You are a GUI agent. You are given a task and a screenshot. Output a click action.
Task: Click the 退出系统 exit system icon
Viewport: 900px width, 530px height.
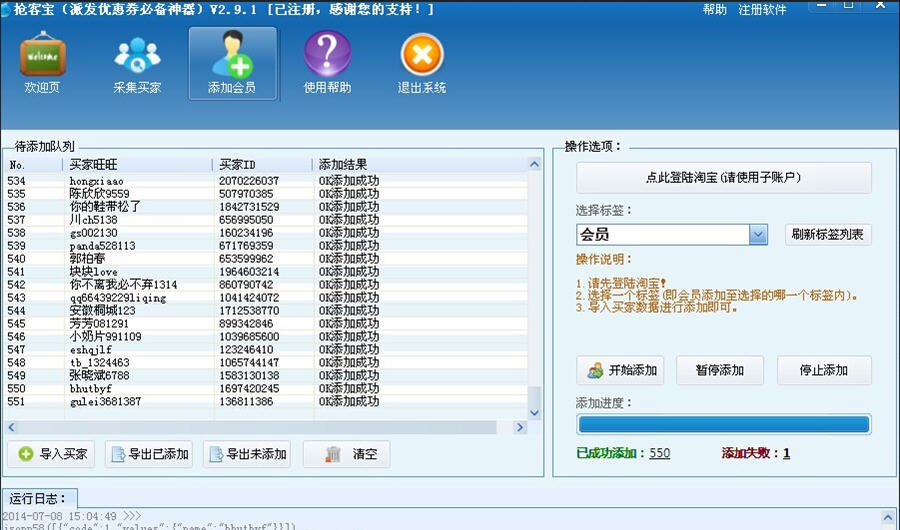pyautogui.click(x=422, y=62)
